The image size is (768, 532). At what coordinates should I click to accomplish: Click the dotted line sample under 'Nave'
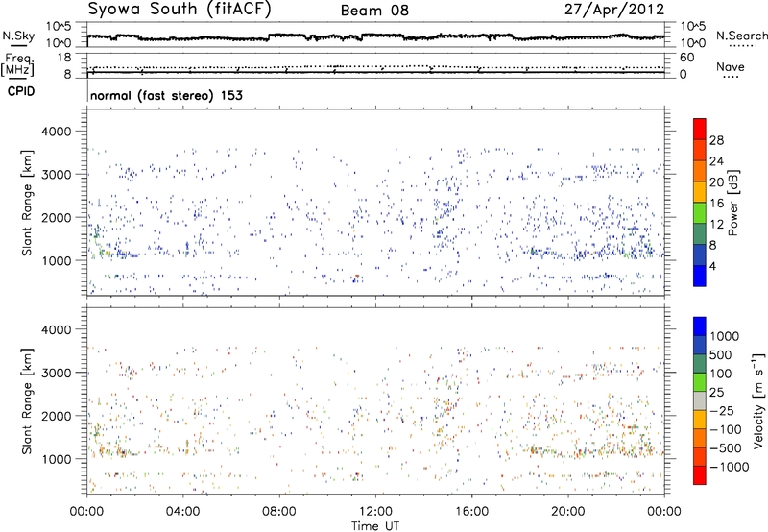click(731, 77)
